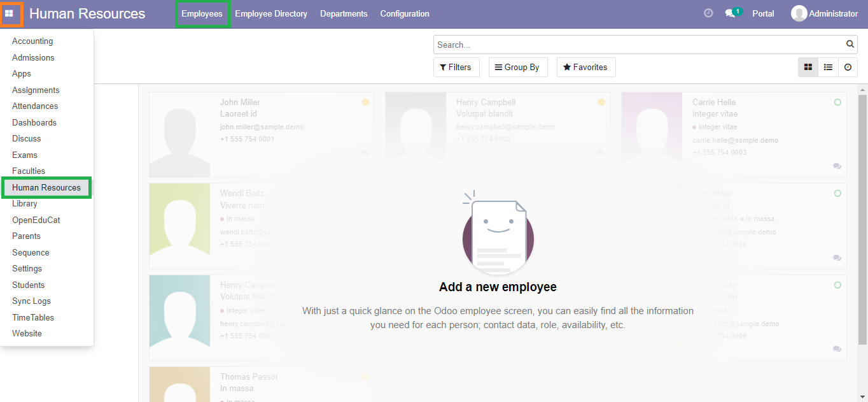Click chat icon on Carrie Helle card
868x402 pixels.
coord(837,166)
